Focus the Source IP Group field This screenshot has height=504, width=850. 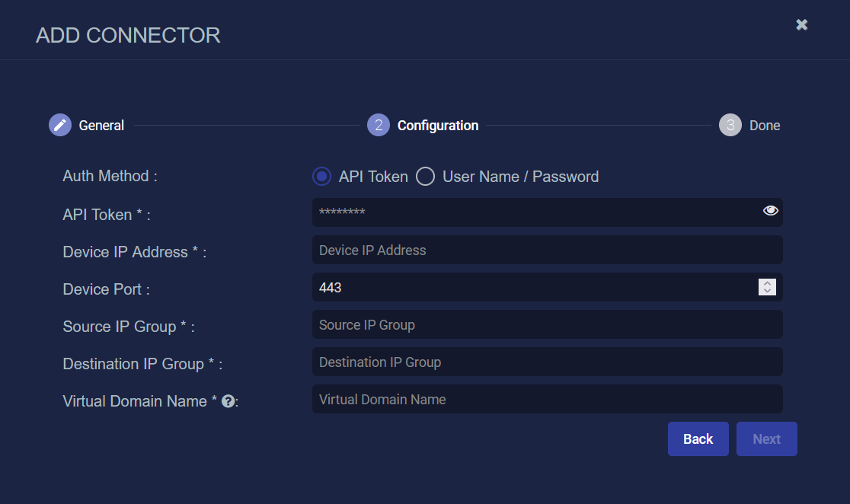(547, 324)
